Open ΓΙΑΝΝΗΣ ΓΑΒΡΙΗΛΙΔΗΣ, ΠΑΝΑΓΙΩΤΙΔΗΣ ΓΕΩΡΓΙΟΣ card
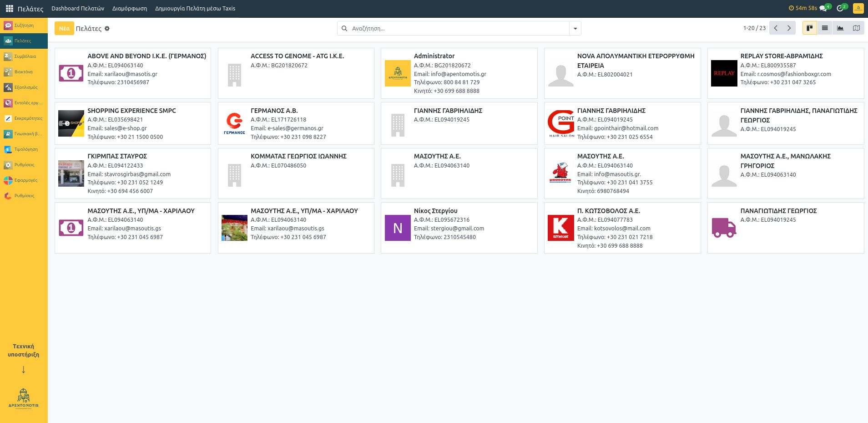 [x=786, y=123]
